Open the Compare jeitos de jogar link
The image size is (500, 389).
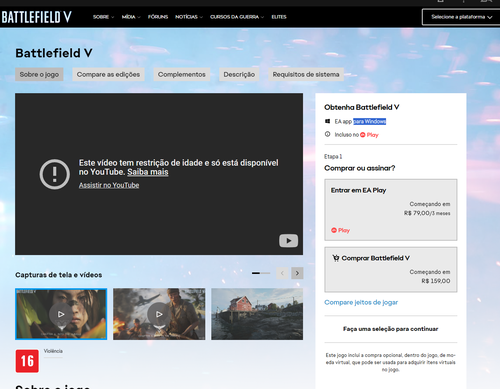pos(361,302)
